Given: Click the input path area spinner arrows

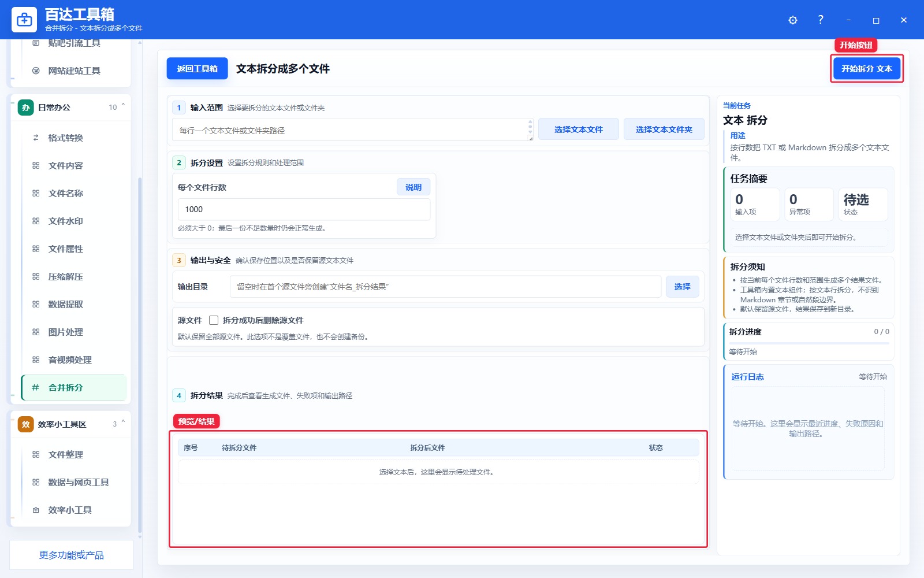Looking at the screenshot, I should [530, 126].
